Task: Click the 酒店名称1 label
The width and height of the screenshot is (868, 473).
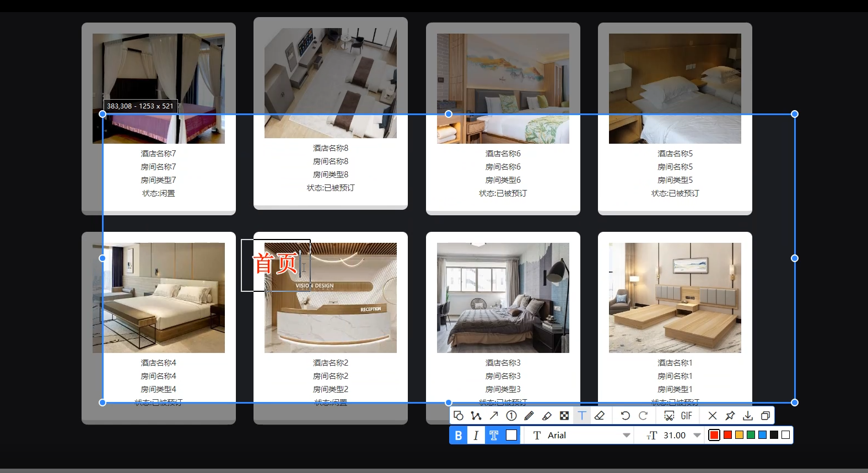Action: [675, 363]
